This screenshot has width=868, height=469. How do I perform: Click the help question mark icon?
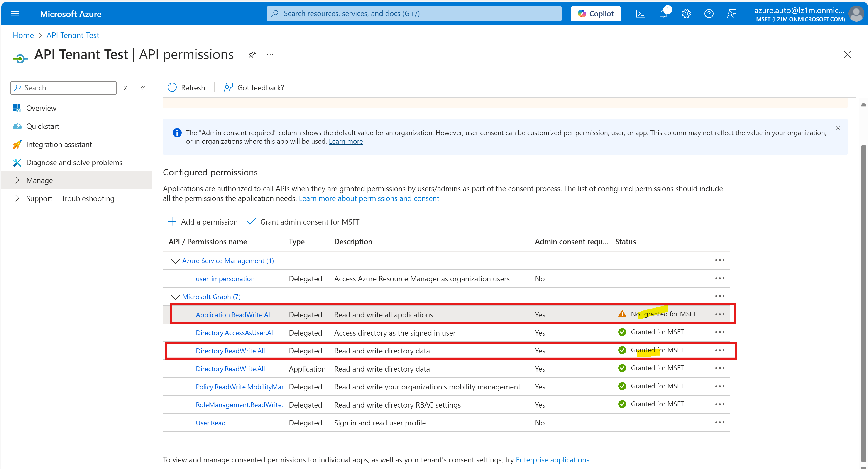tap(709, 14)
